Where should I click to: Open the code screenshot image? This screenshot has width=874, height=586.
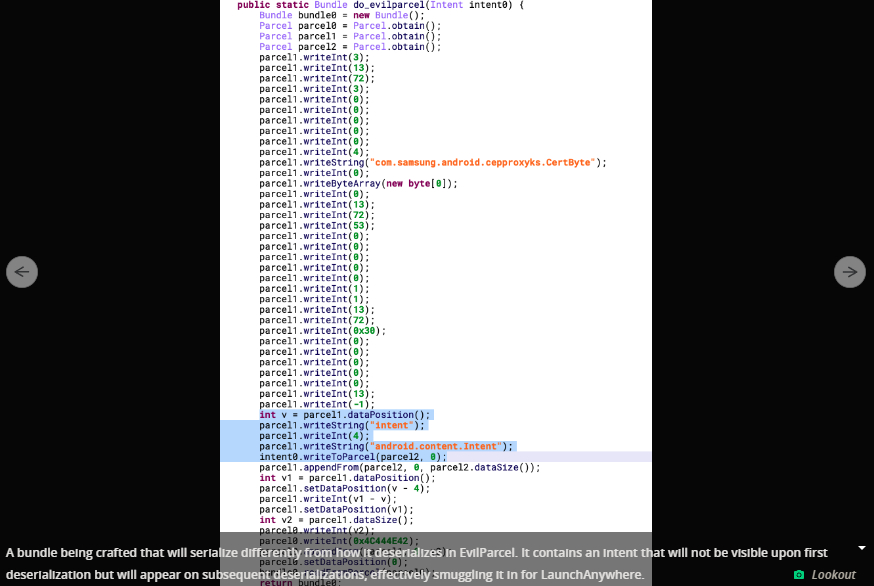pyautogui.click(x=436, y=293)
